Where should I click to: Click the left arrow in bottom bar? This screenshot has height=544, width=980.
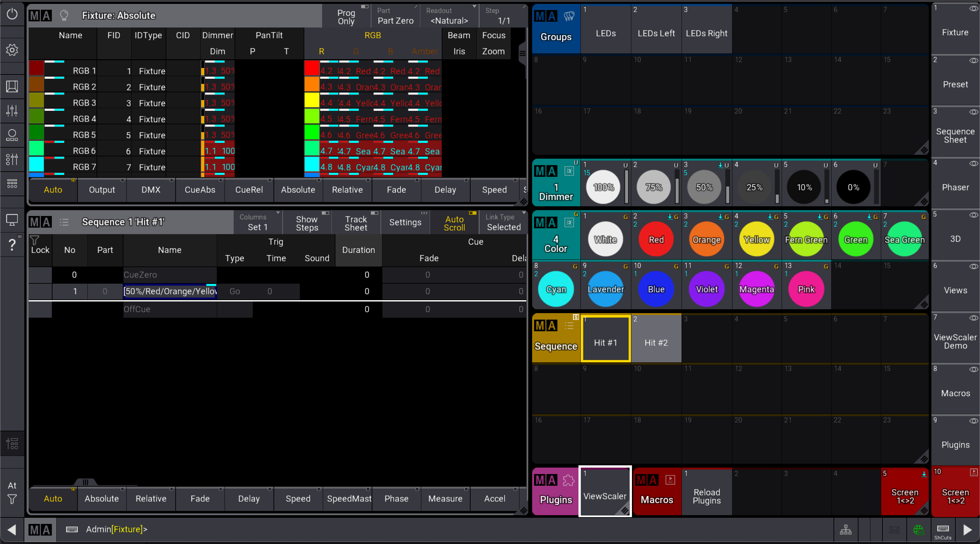[x=12, y=529]
